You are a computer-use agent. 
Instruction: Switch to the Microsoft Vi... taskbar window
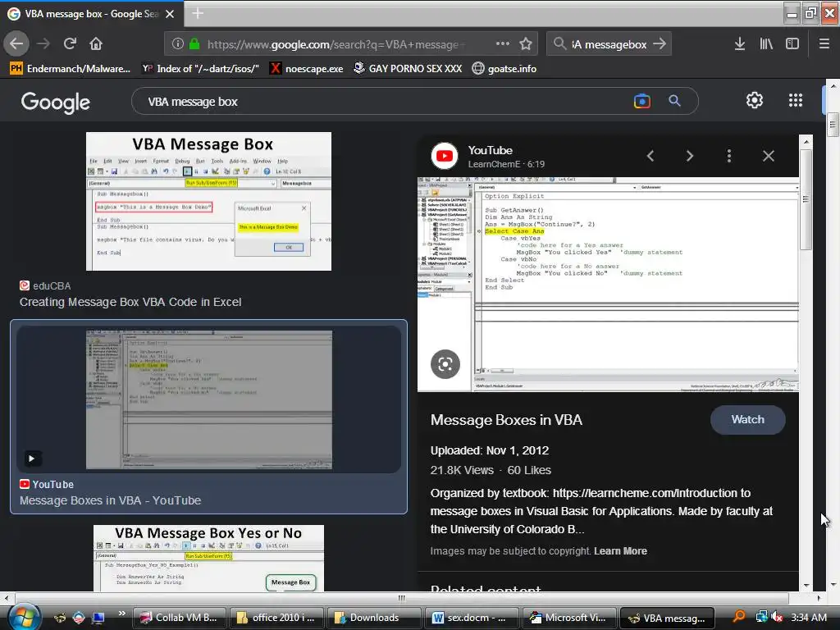(568, 618)
